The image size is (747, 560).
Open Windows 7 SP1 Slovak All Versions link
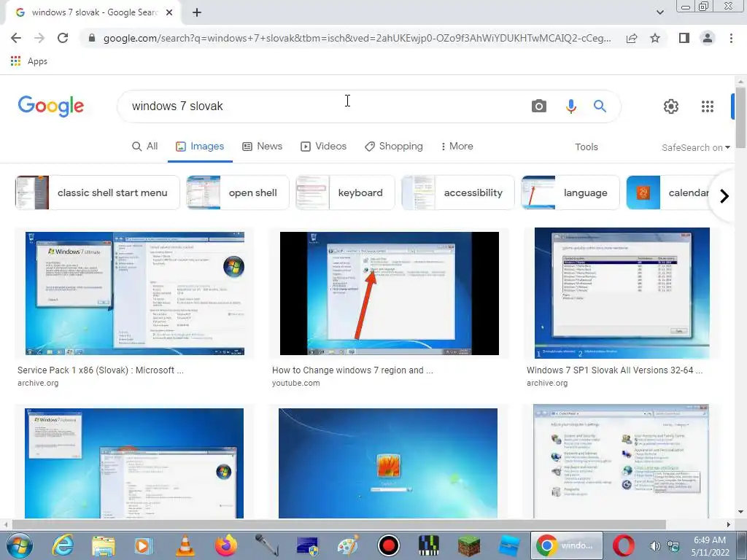(x=614, y=370)
